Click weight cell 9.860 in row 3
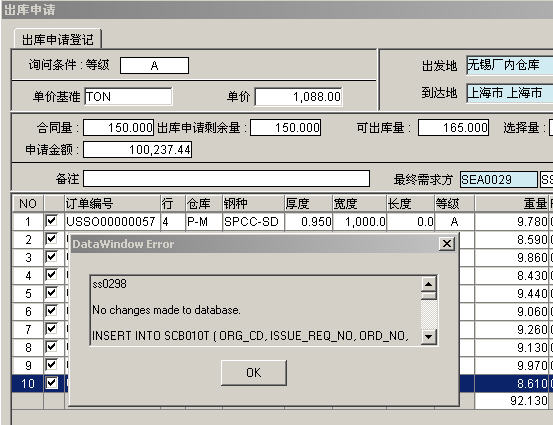This screenshot has width=553, height=425. click(512, 257)
